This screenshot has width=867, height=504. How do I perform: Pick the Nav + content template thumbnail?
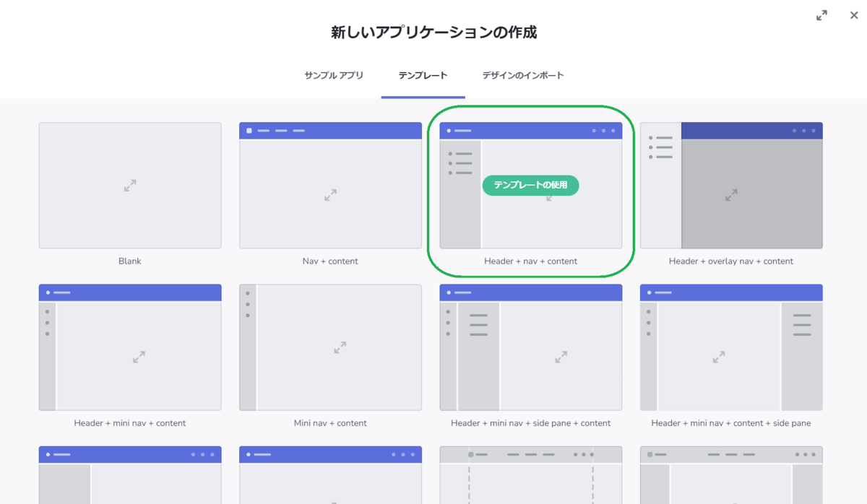(330, 186)
